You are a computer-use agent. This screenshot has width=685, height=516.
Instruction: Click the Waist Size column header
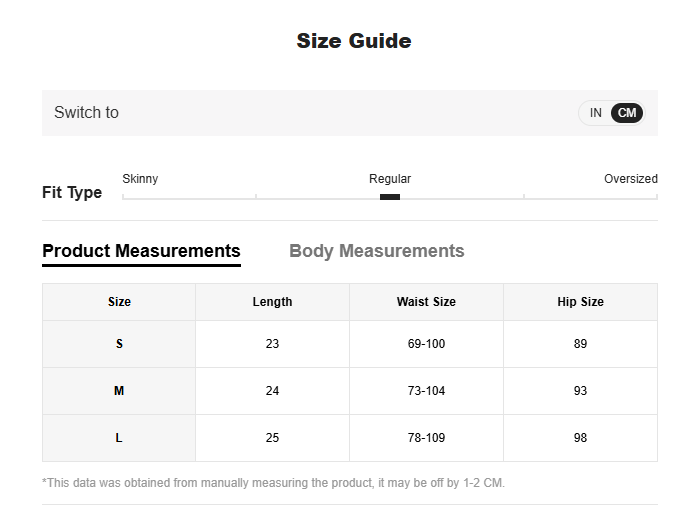[x=426, y=302]
